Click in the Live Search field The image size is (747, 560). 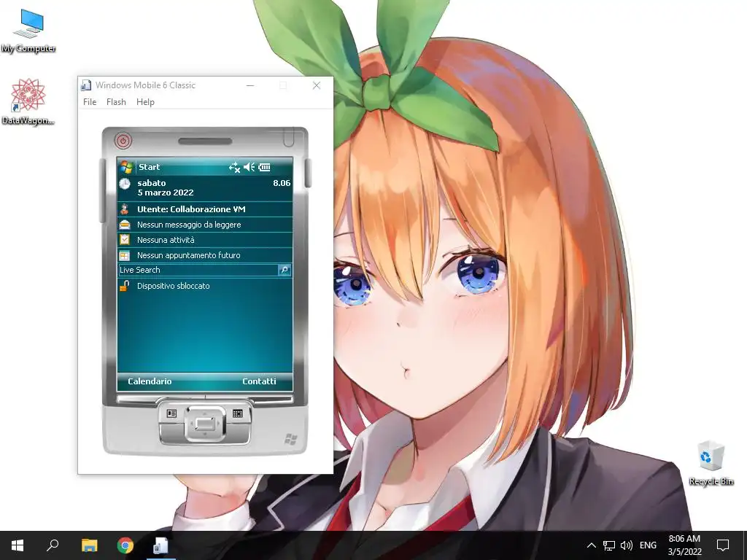pos(198,270)
